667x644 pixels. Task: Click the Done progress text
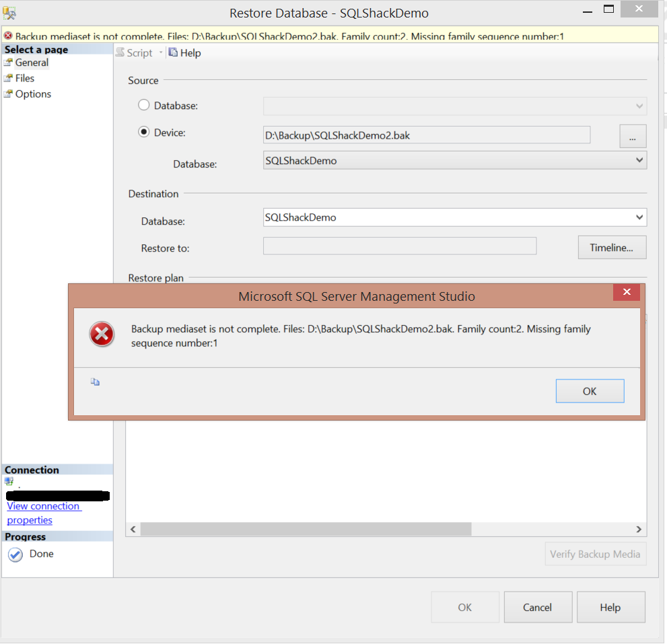(42, 554)
